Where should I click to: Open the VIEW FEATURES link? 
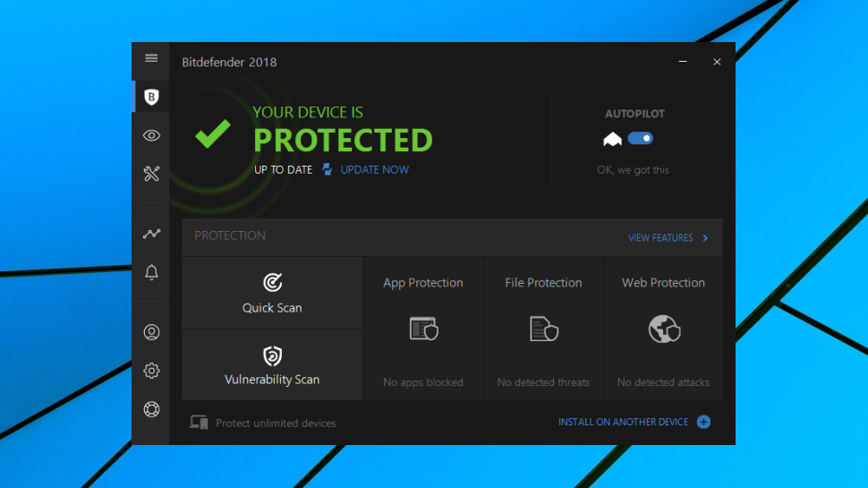[x=660, y=237]
